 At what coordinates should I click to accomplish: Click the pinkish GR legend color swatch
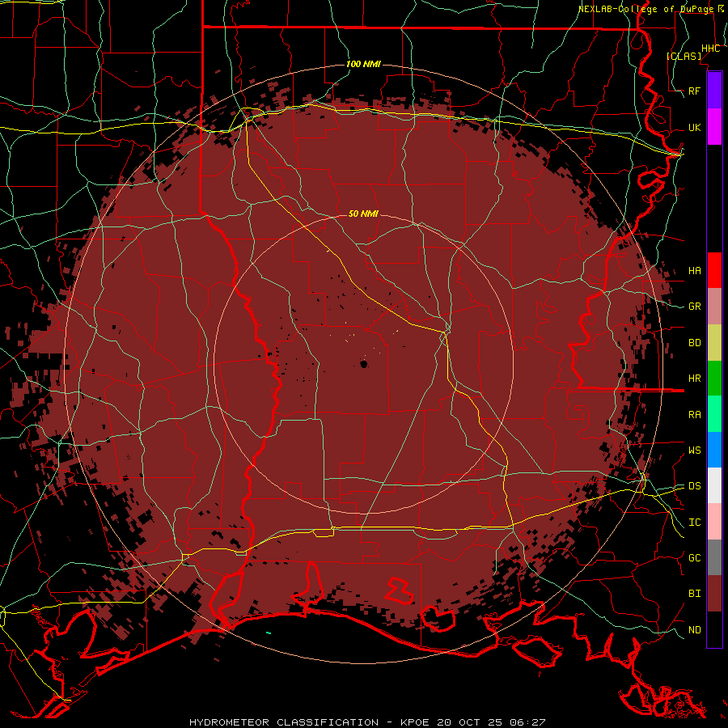click(714, 307)
